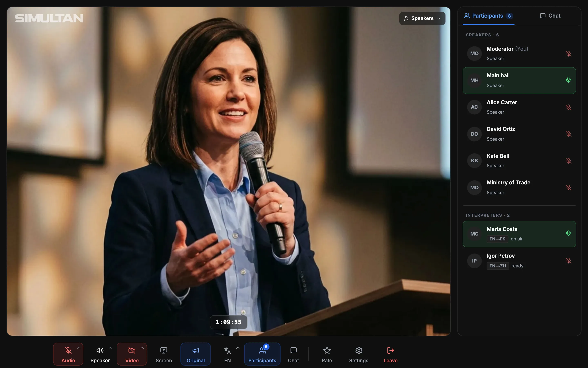
Task: Select the Maria Costa interpreter row
Action: pyautogui.click(x=519, y=234)
